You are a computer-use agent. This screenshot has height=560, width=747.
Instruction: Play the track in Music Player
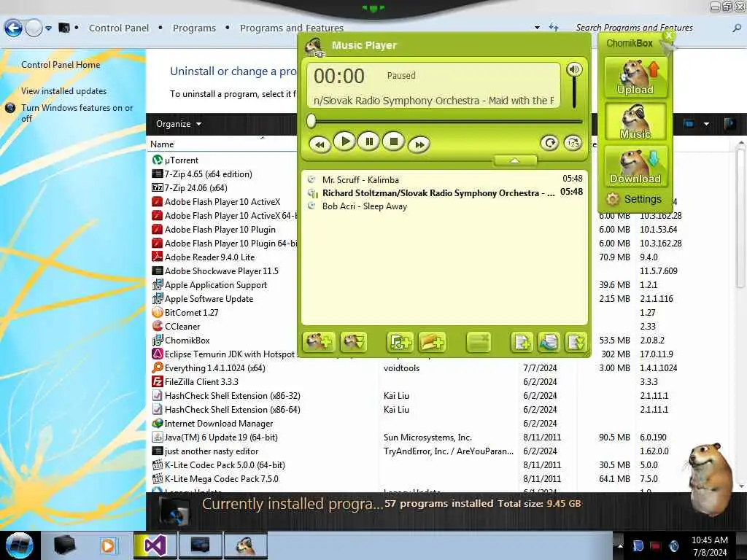[345, 141]
